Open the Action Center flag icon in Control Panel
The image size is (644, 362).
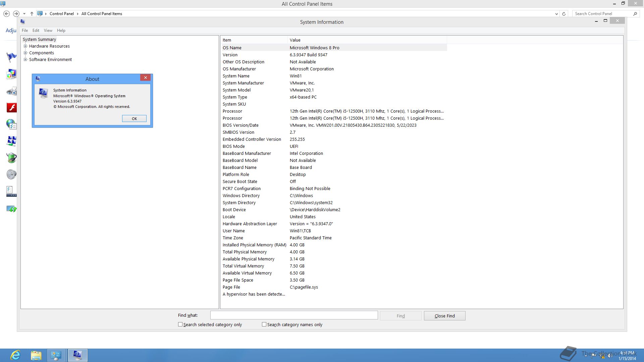(11, 57)
